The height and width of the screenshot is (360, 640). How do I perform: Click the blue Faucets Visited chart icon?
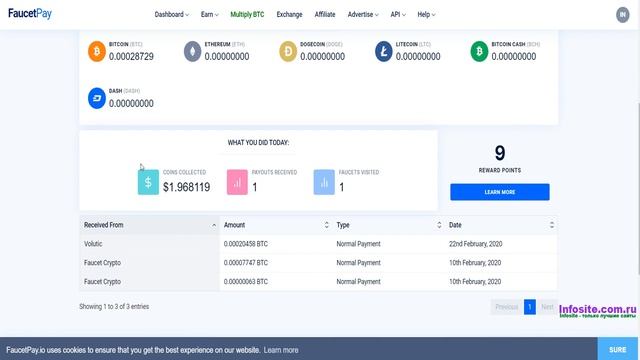pyautogui.click(x=324, y=182)
